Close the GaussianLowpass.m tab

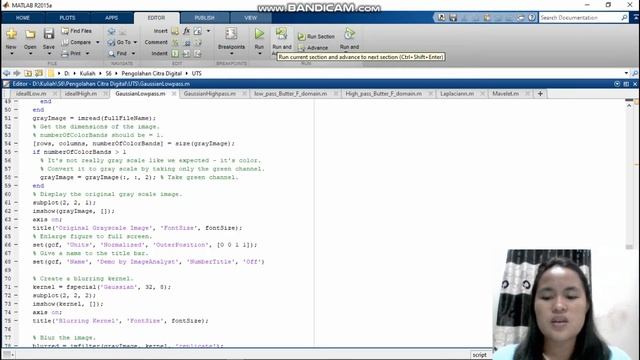click(174, 94)
